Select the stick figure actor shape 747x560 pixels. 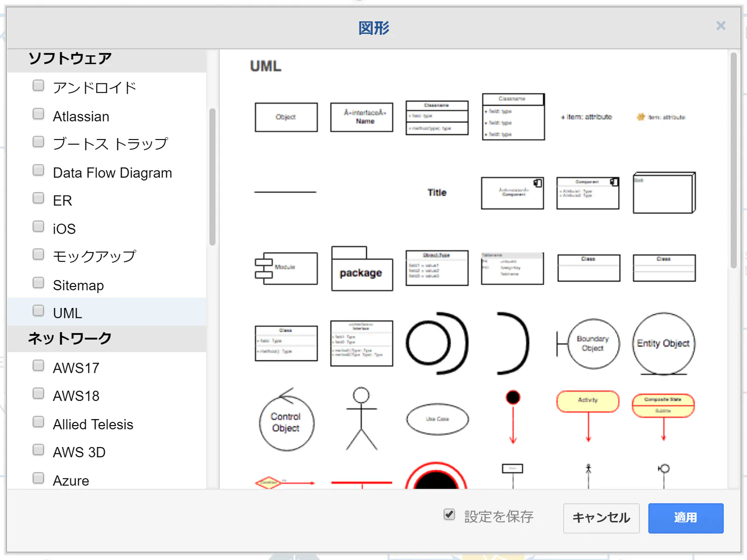pyautogui.click(x=362, y=420)
